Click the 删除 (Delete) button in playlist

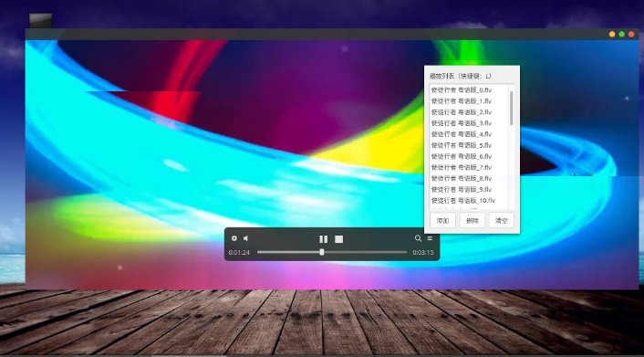[473, 221]
